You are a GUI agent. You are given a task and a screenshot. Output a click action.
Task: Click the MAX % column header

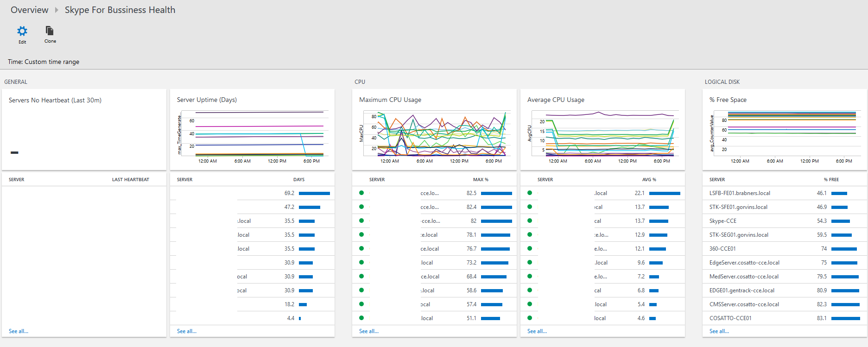tap(481, 179)
